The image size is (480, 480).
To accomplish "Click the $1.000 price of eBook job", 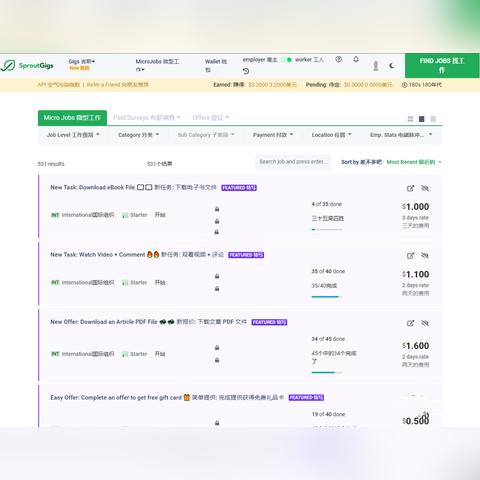I will click(416, 207).
